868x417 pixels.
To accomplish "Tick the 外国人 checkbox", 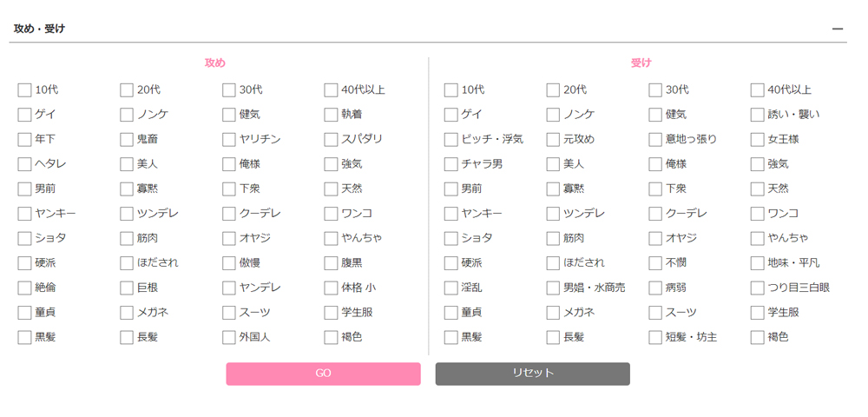I will coord(229,337).
